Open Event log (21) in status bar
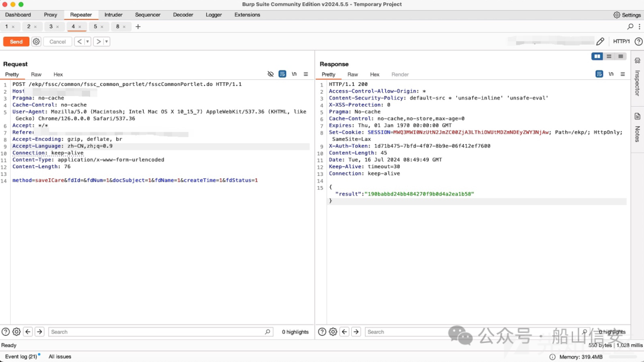This screenshot has height=362, width=644. click(x=21, y=357)
